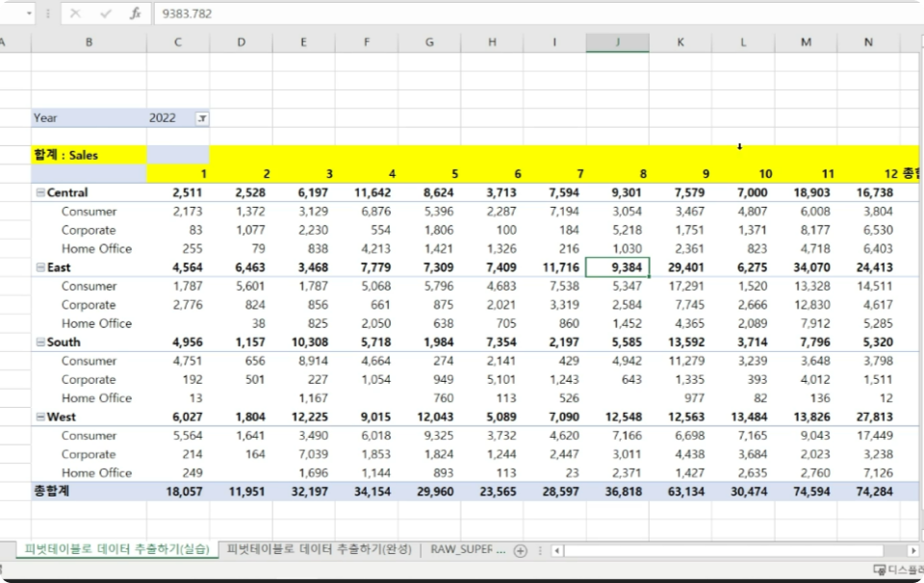Select grand total cell 74,594
924x583 pixels.
click(x=807, y=492)
